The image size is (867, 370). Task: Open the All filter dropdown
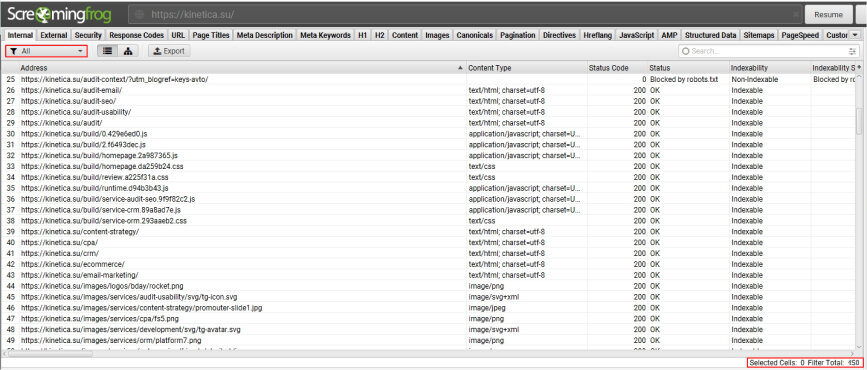pyautogui.click(x=46, y=51)
